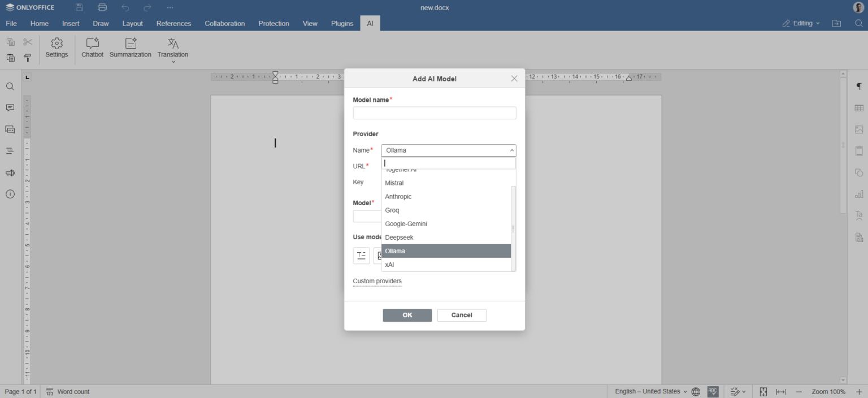
Task: Open table settings in right sidebar
Action: coord(859,107)
